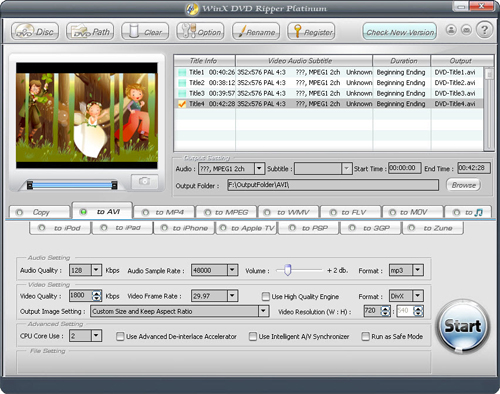
Task: Open the audio Format mp3 dropdown
Action: (x=418, y=270)
